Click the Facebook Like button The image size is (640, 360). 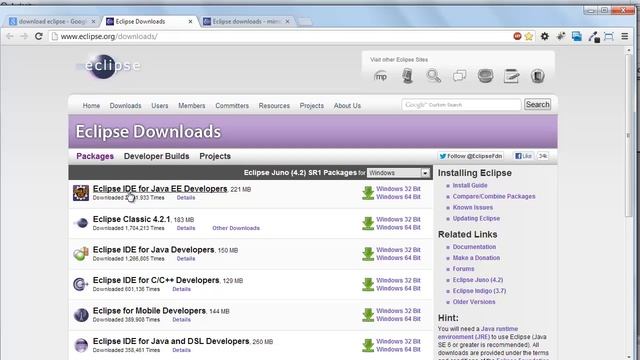click(x=523, y=156)
